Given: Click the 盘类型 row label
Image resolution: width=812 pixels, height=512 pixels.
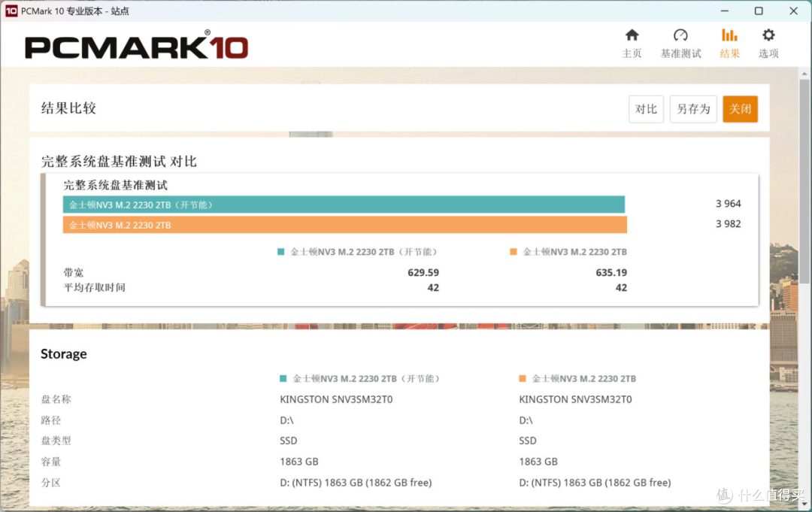Looking at the screenshot, I should click(x=56, y=441).
